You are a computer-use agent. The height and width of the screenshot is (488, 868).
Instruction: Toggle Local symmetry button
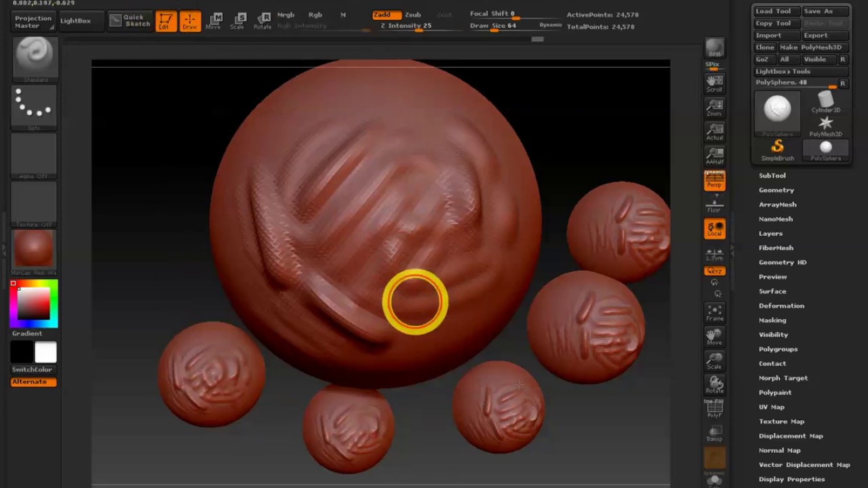(x=715, y=229)
